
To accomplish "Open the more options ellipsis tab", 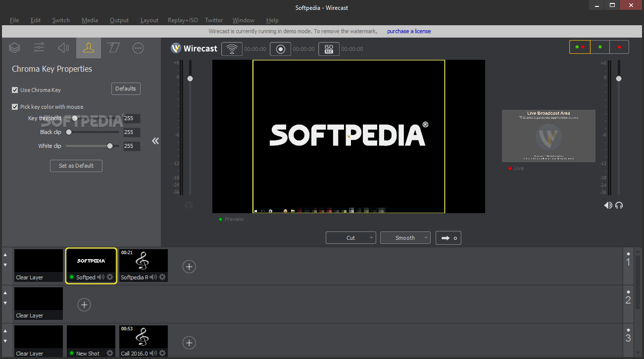I will [138, 48].
